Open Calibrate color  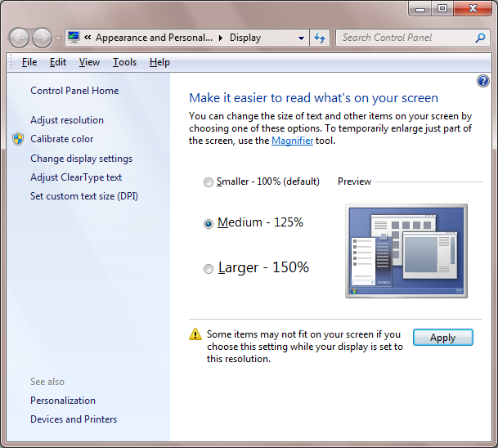coord(62,139)
